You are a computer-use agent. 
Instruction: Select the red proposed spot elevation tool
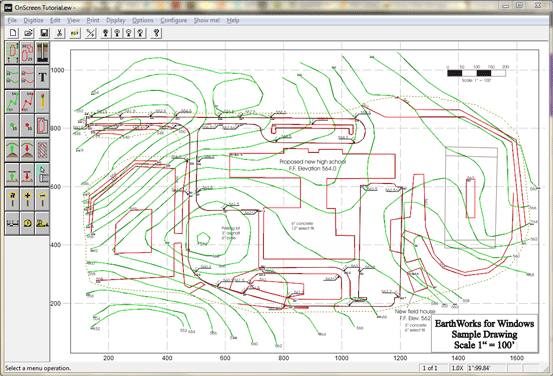tap(27, 126)
